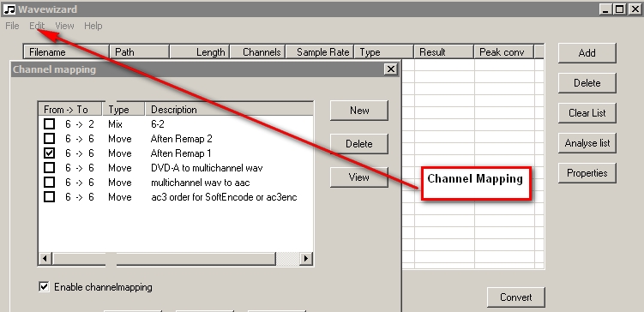Sort by Filename column header
Image resolution: width=644 pixels, height=312 pixels.
pos(67,52)
